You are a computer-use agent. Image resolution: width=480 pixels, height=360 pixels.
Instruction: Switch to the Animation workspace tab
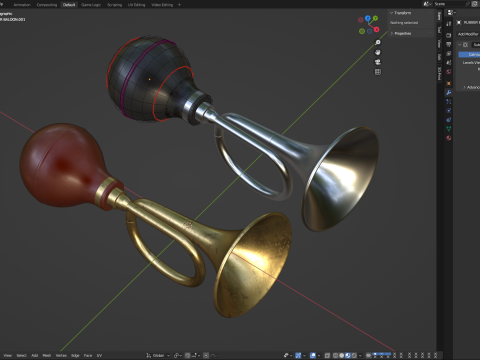click(22, 5)
